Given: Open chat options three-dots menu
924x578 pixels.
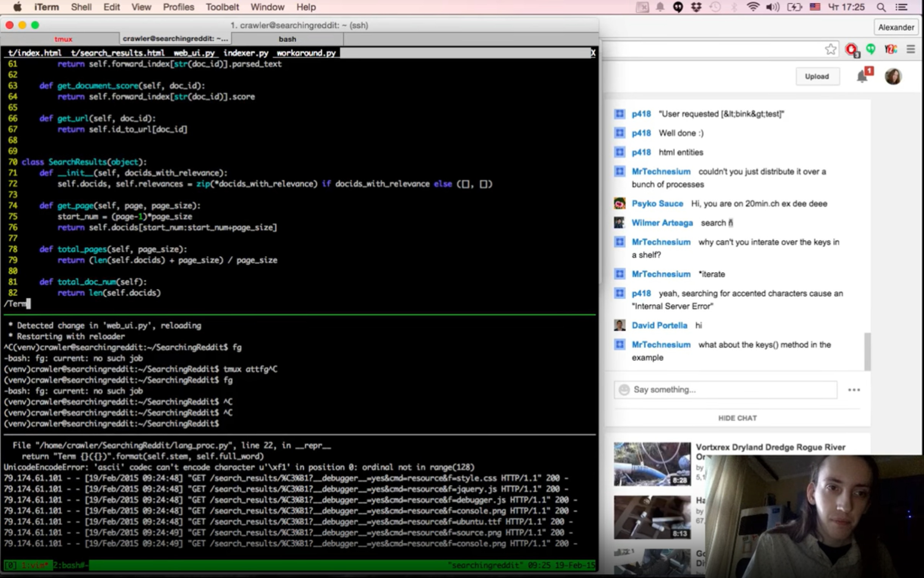Looking at the screenshot, I should (854, 390).
